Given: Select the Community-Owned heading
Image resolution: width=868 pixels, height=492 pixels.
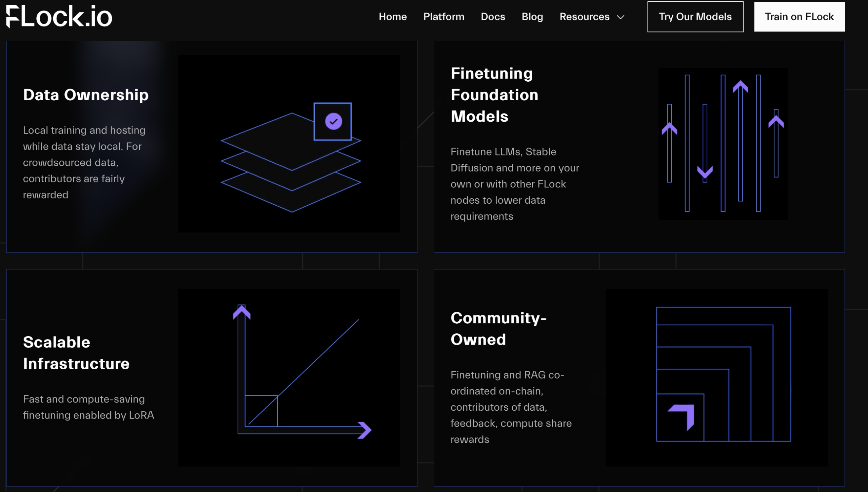Looking at the screenshot, I should click(498, 328).
